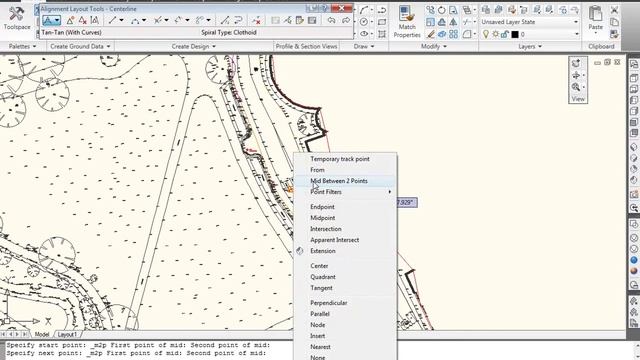640x360 pixels.
Task: Select the Array tool in the Modify panel
Action: coord(453,35)
